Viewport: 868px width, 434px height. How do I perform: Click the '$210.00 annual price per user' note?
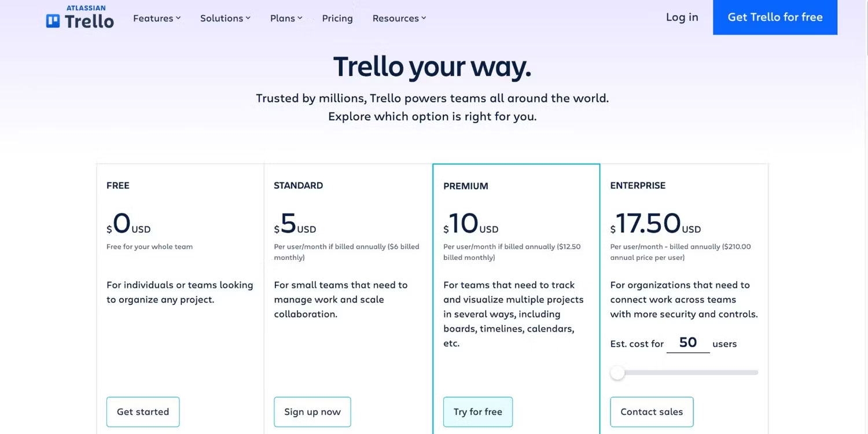pyautogui.click(x=681, y=252)
